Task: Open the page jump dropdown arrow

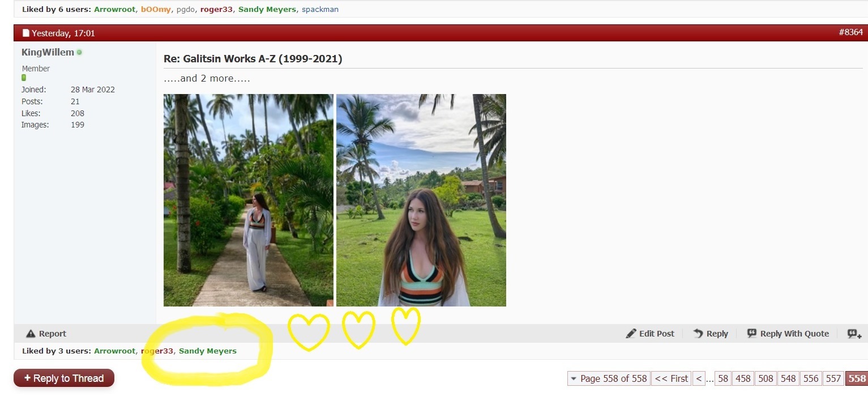Action: pyautogui.click(x=574, y=379)
